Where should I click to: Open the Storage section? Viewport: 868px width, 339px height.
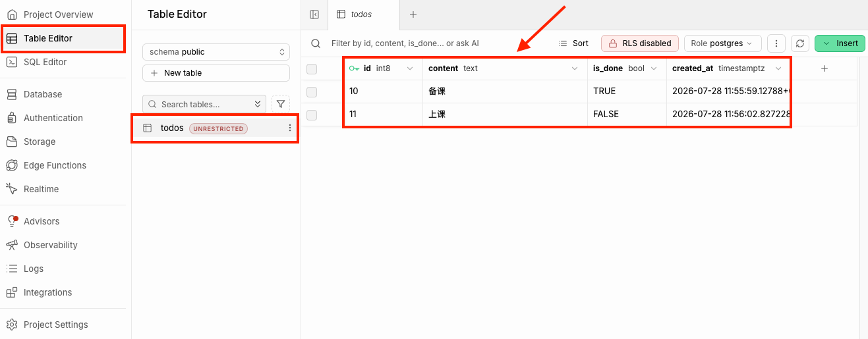point(40,142)
